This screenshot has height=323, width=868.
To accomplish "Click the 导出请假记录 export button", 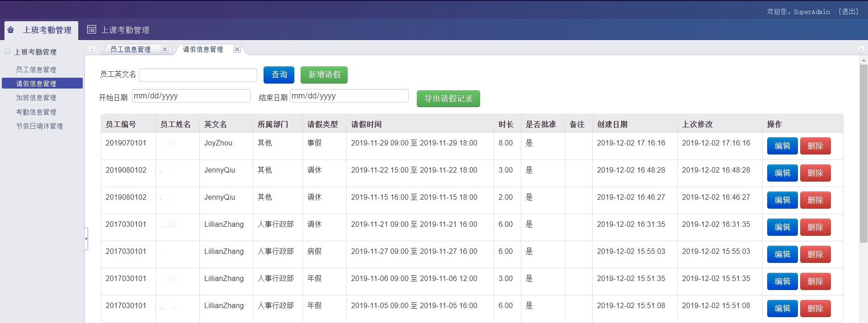I will pyautogui.click(x=448, y=98).
